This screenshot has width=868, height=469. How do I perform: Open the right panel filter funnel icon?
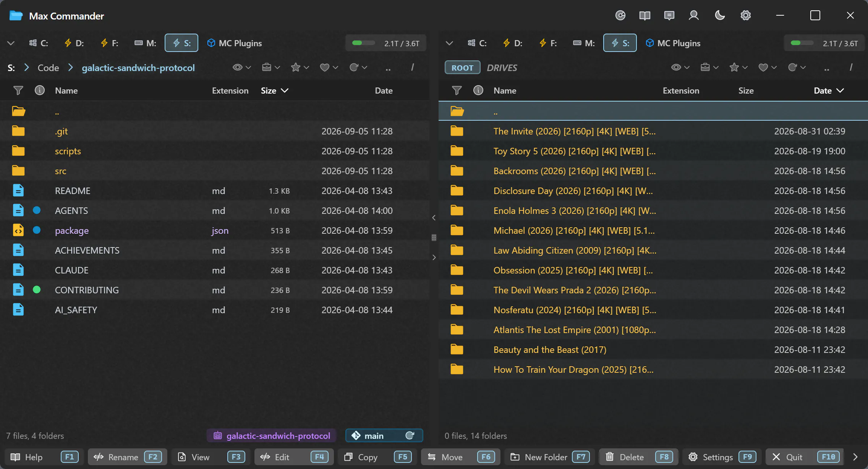tap(457, 91)
